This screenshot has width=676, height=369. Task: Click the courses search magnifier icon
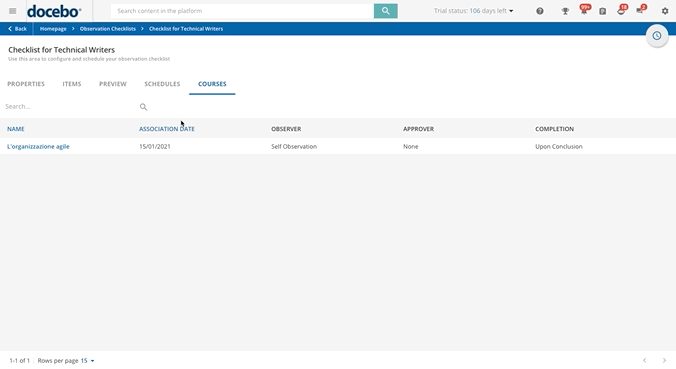coord(143,107)
